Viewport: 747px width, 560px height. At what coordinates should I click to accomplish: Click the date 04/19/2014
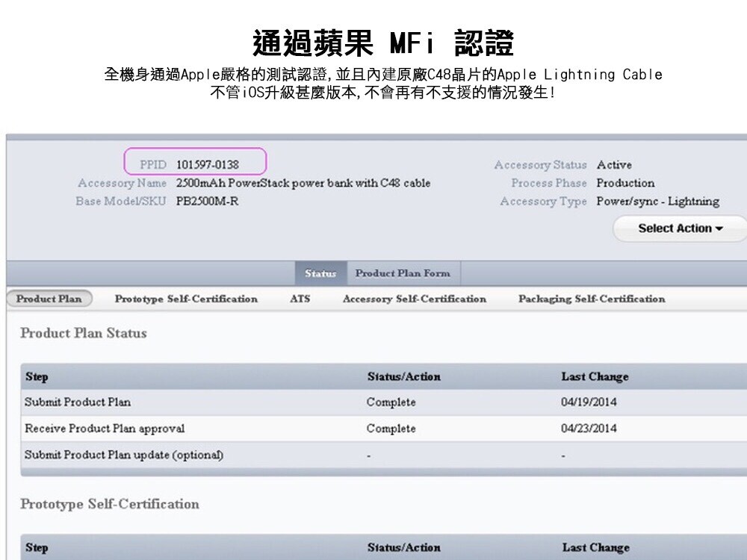coord(589,402)
